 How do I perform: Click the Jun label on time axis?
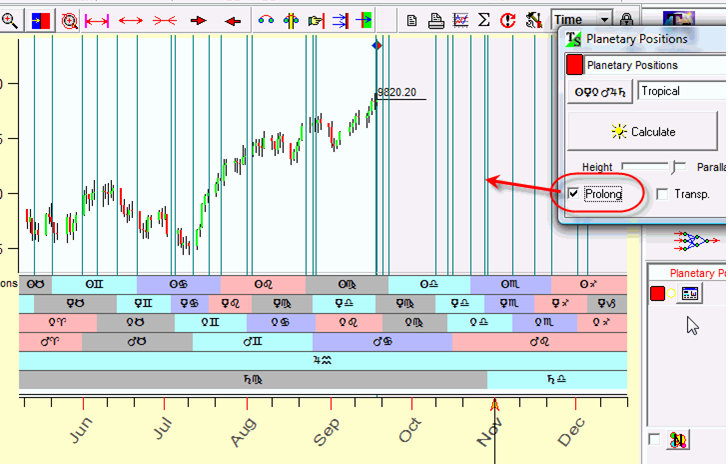pyautogui.click(x=81, y=430)
